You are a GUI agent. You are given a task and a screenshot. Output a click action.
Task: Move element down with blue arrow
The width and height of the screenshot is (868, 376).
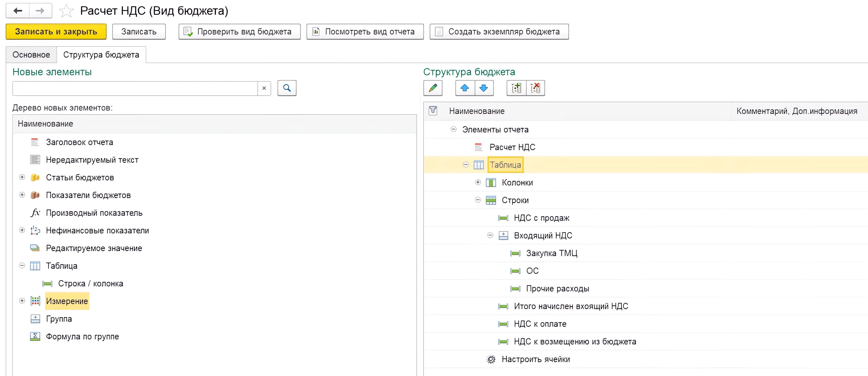click(484, 88)
